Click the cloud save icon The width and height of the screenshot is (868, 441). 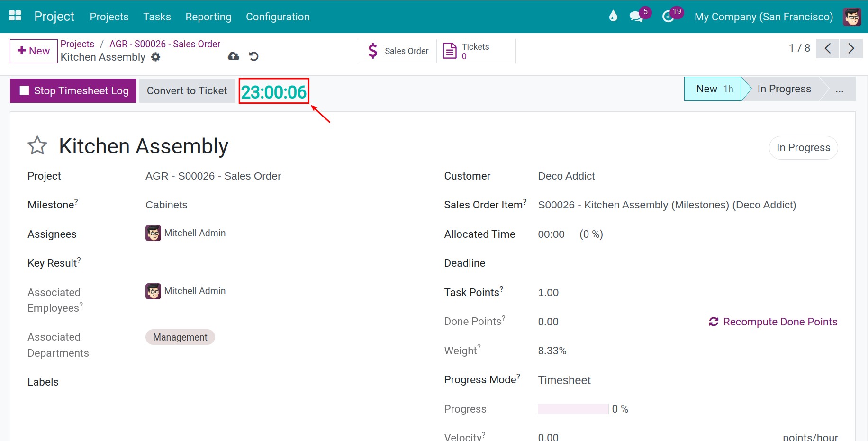tap(234, 56)
